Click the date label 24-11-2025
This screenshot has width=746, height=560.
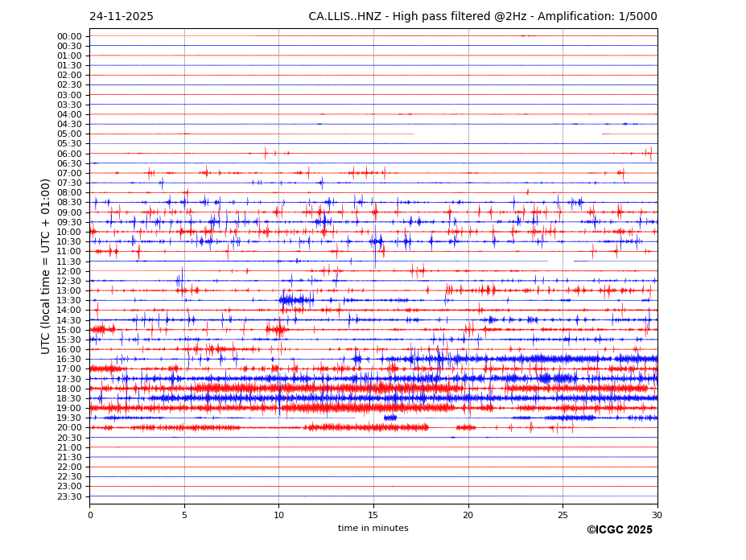point(121,17)
